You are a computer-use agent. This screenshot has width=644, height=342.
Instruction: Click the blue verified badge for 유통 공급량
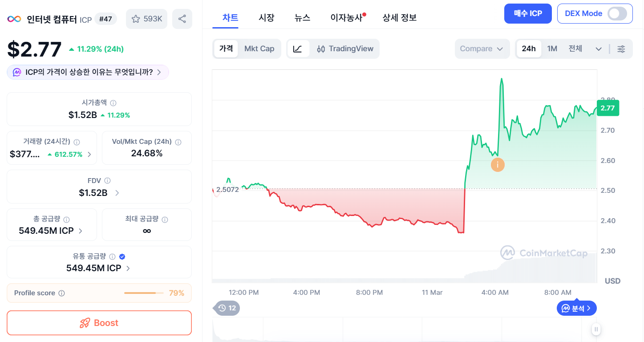[x=122, y=256]
